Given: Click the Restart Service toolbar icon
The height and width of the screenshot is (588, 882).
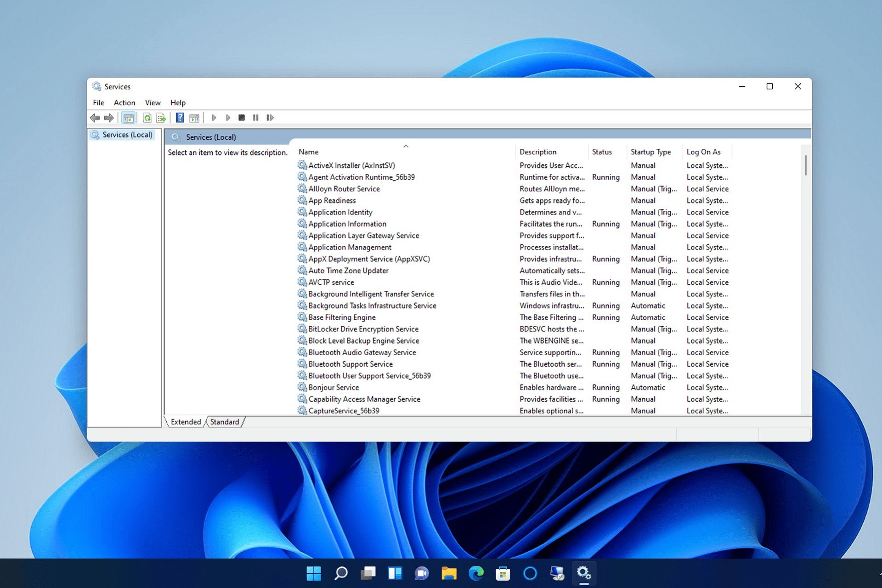Looking at the screenshot, I should click(270, 118).
